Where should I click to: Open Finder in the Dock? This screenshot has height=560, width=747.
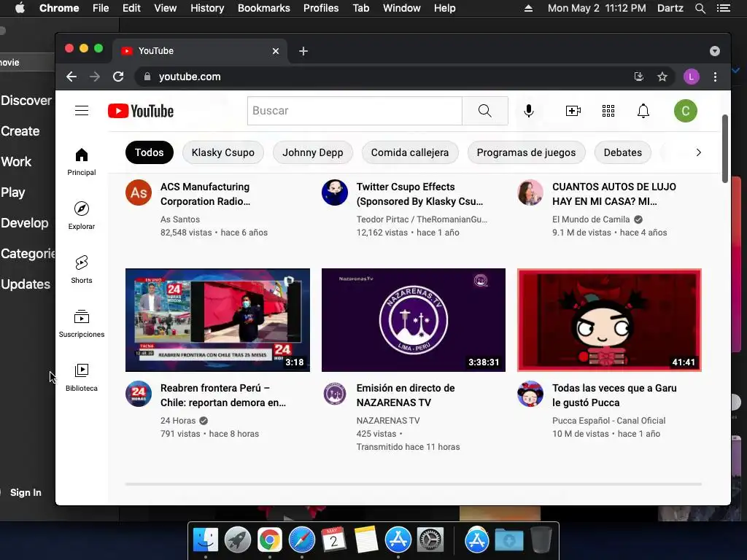[x=205, y=540]
